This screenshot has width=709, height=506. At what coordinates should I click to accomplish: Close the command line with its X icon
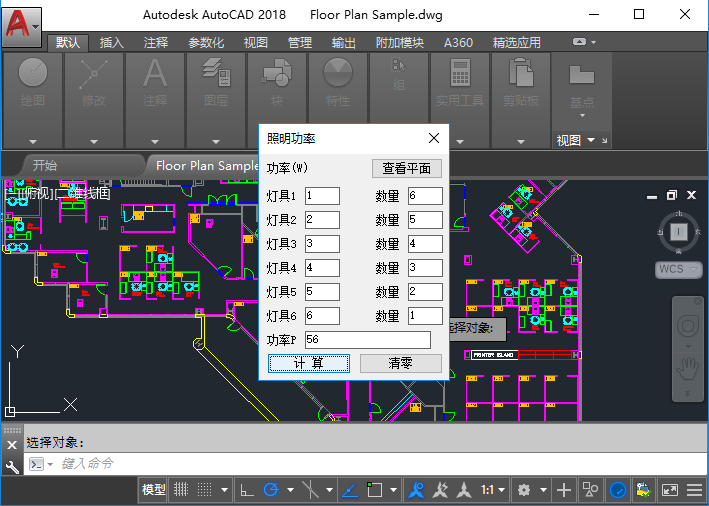click(12, 445)
